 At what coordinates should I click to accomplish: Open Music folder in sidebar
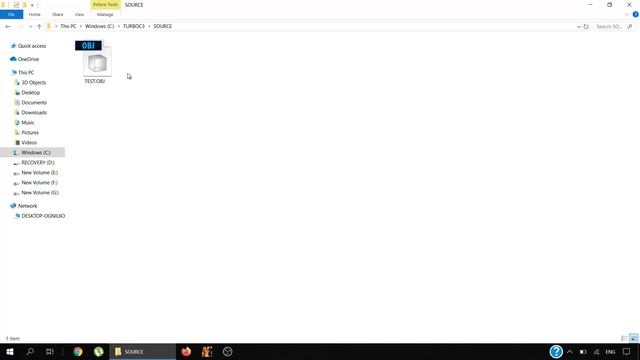pos(28,122)
